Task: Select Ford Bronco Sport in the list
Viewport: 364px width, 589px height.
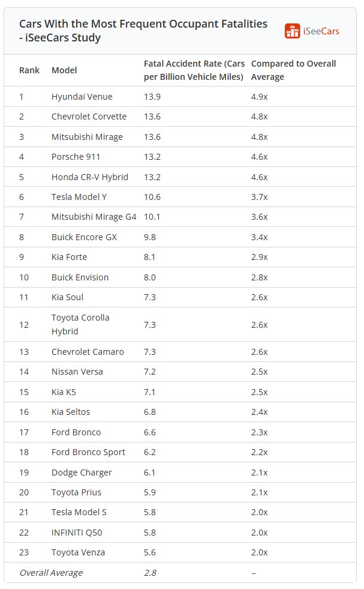Action: (88, 452)
